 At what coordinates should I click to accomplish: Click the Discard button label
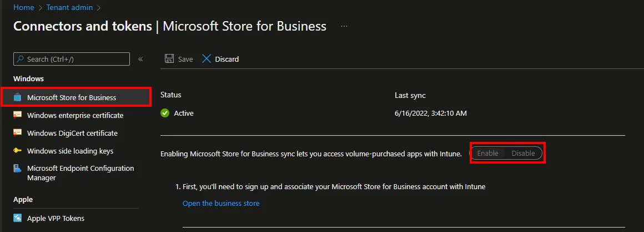[227, 59]
